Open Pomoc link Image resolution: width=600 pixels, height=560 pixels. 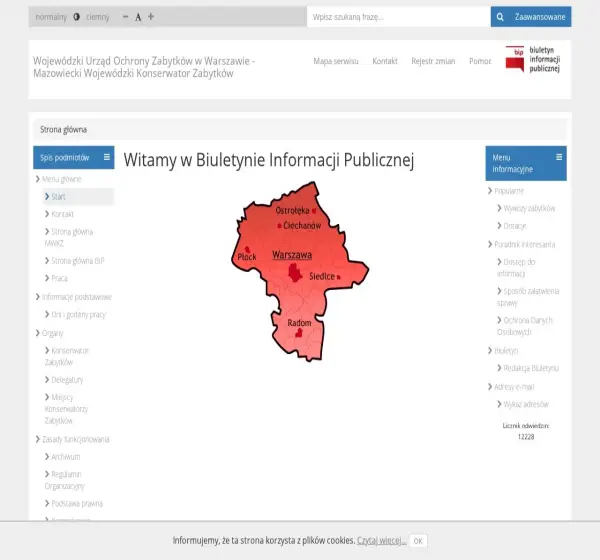click(480, 61)
